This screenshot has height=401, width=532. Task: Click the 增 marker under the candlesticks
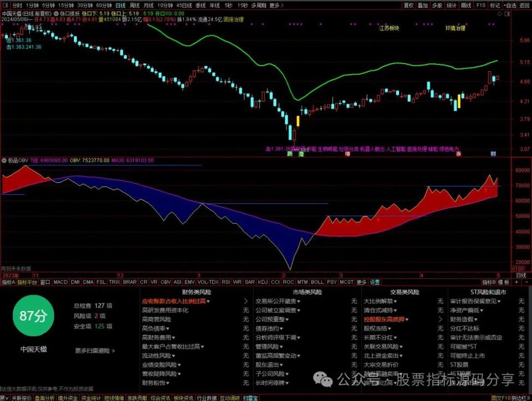(347, 154)
